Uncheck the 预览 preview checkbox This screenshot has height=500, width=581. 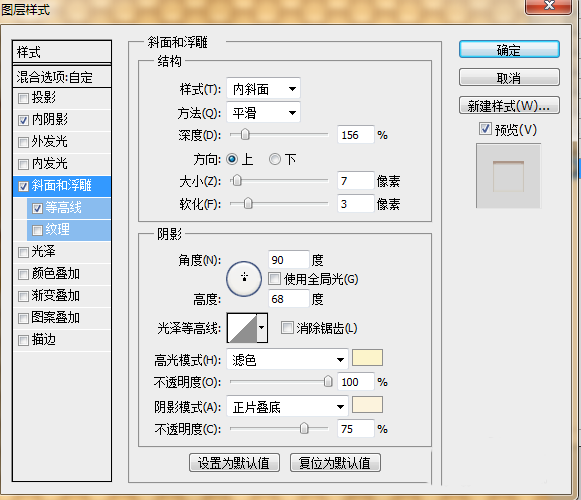(485, 129)
